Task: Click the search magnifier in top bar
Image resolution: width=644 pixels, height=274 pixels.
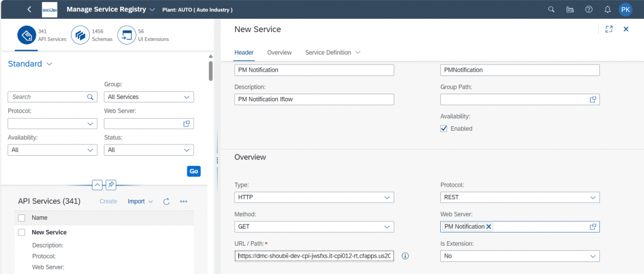Action: click(x=551, y=9)
